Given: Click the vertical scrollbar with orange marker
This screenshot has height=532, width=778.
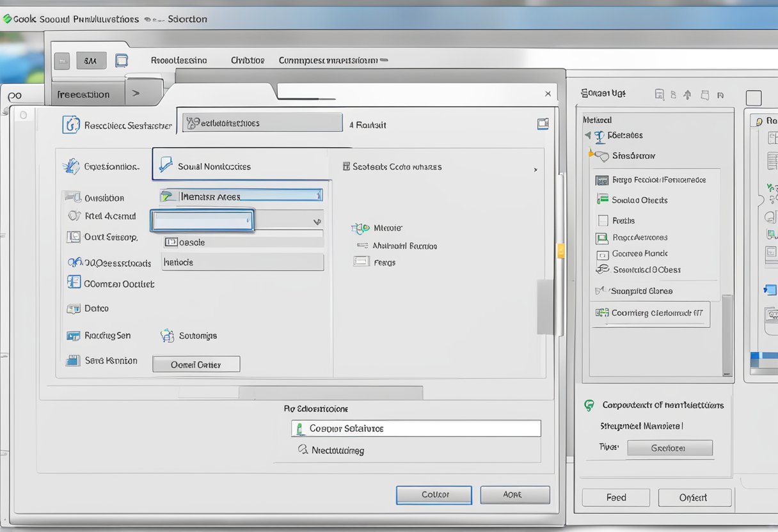Looking at the screenshot, I should pos(560,251).
